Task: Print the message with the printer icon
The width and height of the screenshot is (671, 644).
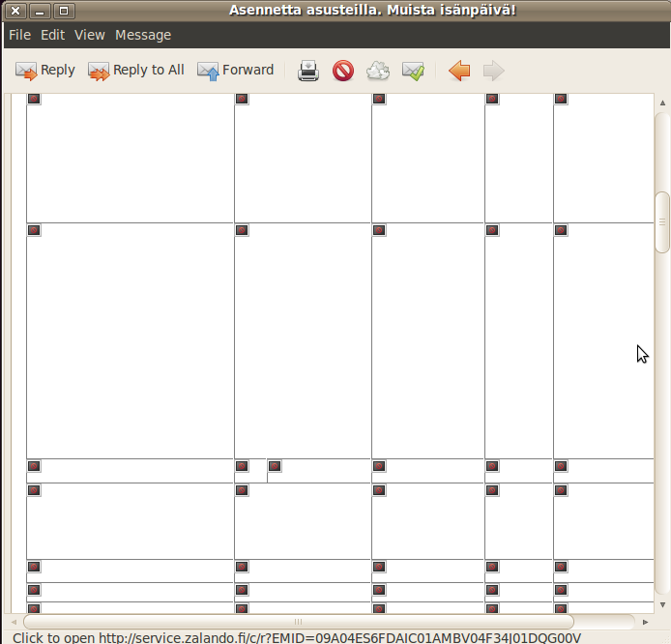Action: [x=308, y=71]
